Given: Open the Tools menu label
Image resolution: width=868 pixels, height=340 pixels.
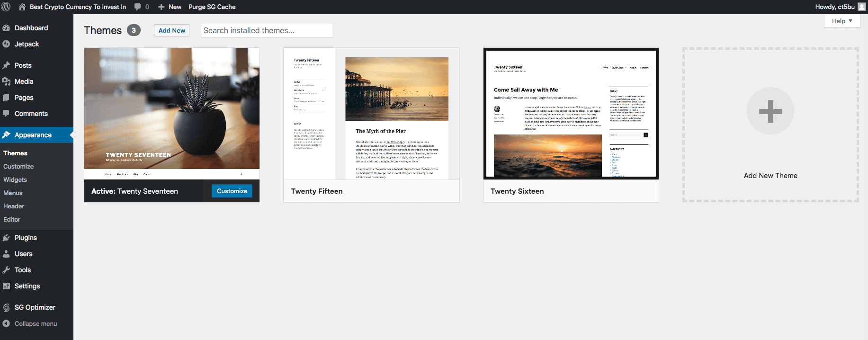Looking at the screenshot, I should click(23, 270).
